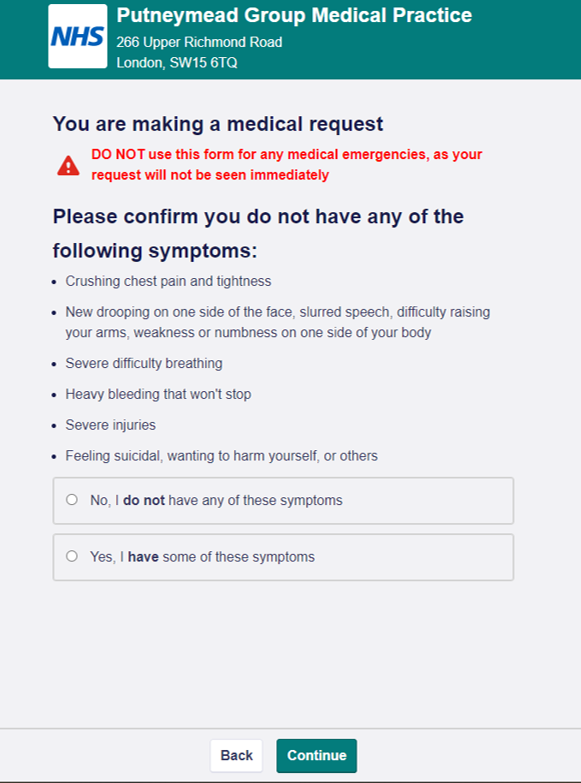
Task: Click the 'Crushing chest pain and tightness' bullet
Action: [x=168, y=281]
